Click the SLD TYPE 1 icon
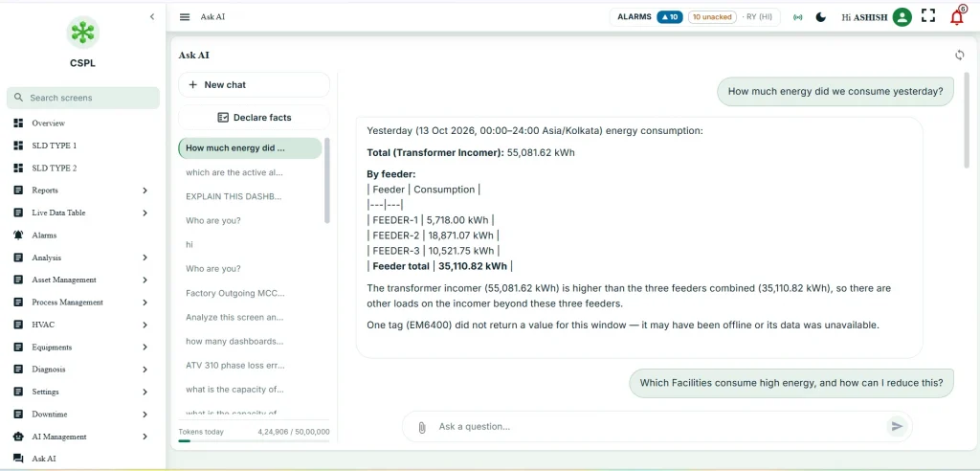 18,146
